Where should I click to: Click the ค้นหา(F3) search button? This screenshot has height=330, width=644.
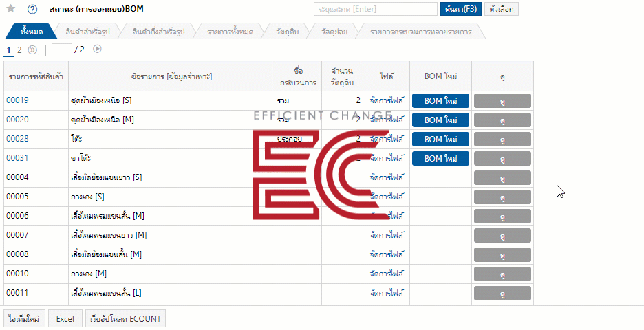[461, 9]
